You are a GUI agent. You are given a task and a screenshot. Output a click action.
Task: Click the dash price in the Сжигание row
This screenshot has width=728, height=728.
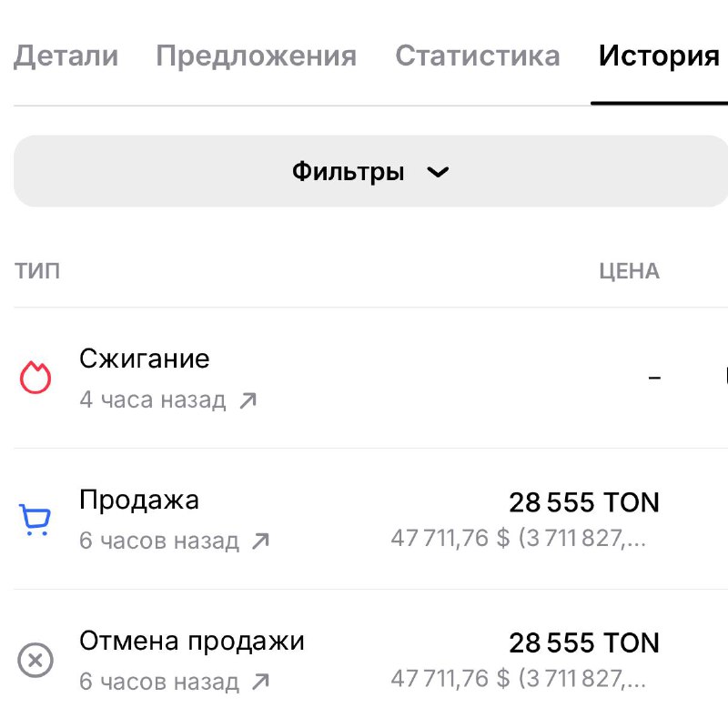655,378
